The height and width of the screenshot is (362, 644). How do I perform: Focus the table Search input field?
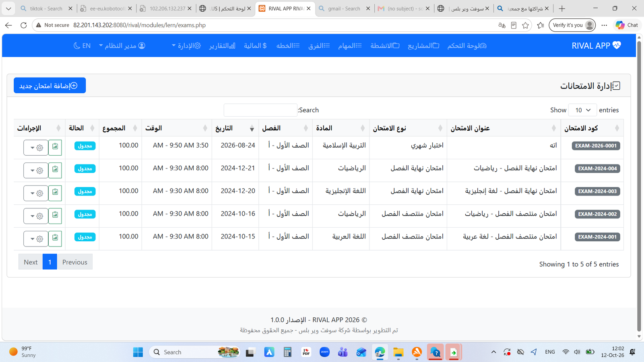260,110
